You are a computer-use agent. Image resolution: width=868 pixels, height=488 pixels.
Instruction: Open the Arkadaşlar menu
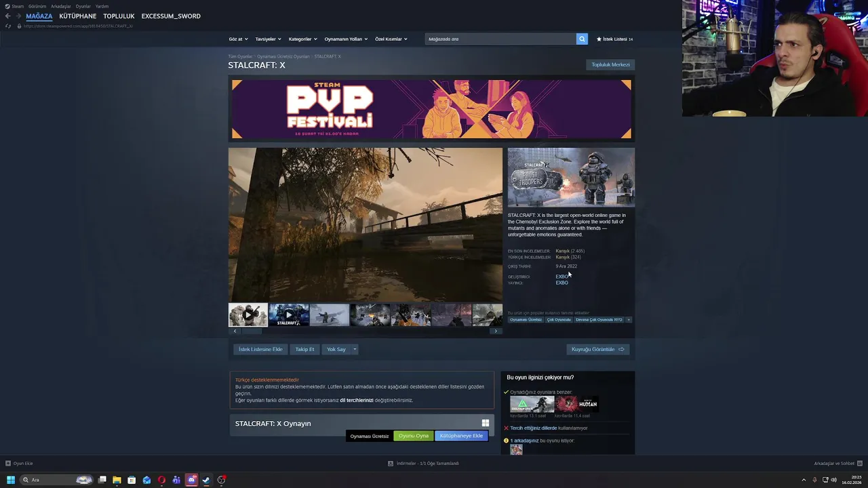(61, 6)
